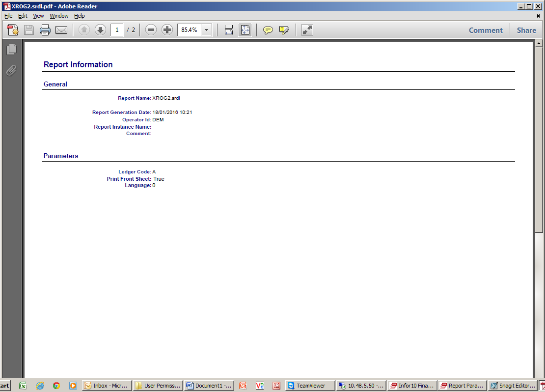Click the red picture-frame taskbar icon
Image resolution: width=545 pixels, height=392 pixels.
(x=276, y=386)
